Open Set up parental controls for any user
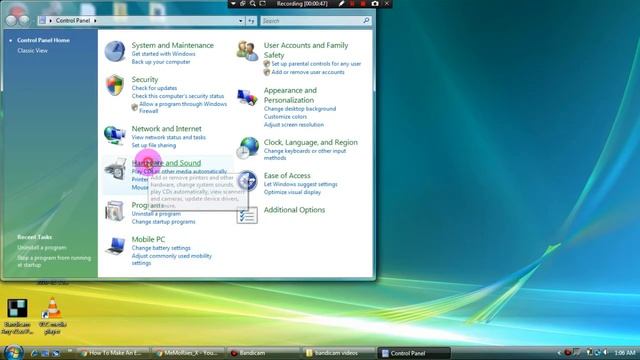Screen dimensions: 640x360 coord(316,64)
